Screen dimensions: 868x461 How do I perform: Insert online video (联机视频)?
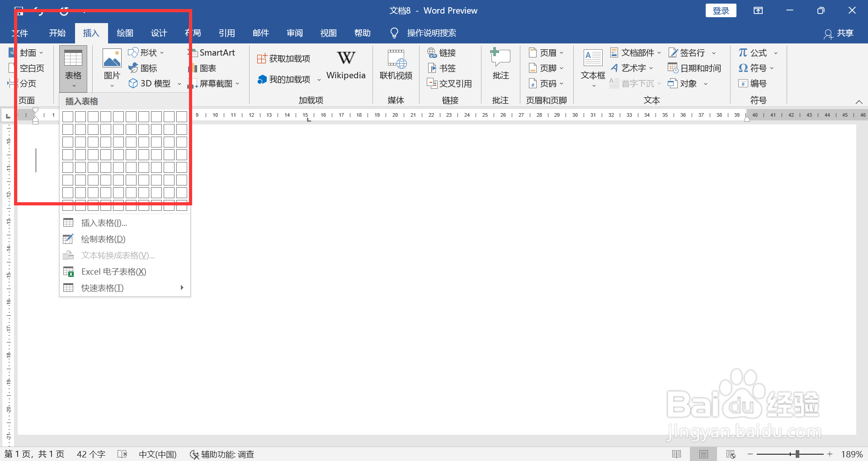396,65
